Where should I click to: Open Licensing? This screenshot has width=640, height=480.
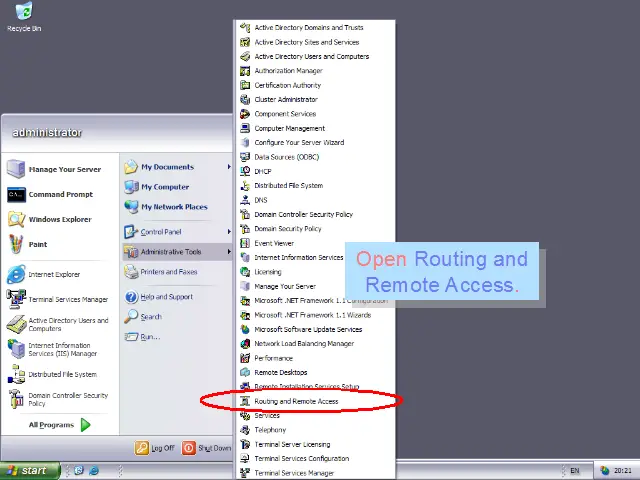(x=292, y=272)
